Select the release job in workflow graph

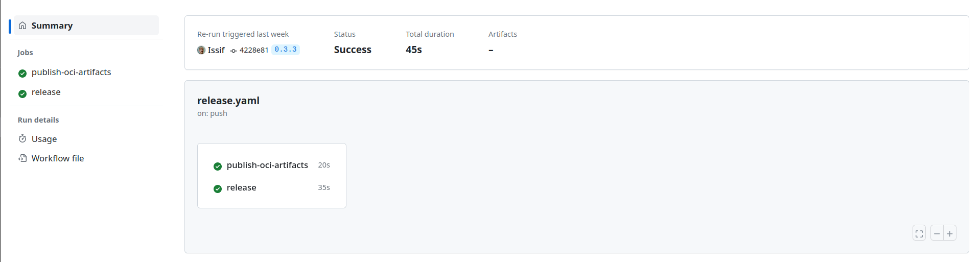[242, 188]
